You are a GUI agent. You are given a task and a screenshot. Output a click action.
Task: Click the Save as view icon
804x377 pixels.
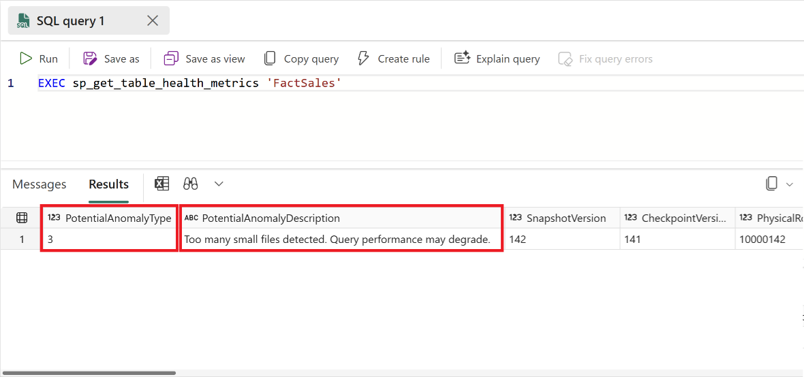(171, 59)
